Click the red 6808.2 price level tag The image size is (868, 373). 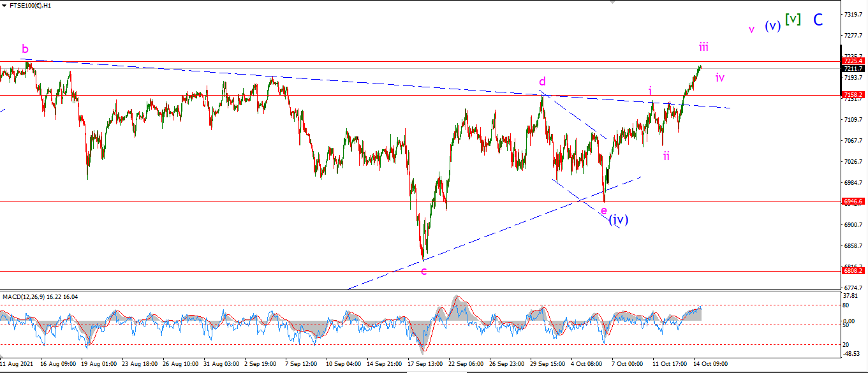tap(853, 270)
